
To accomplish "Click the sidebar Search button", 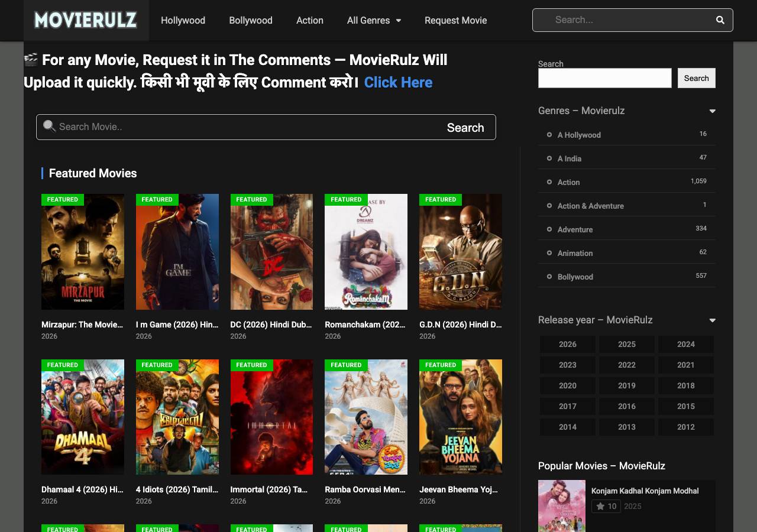I will coord(697,78).
